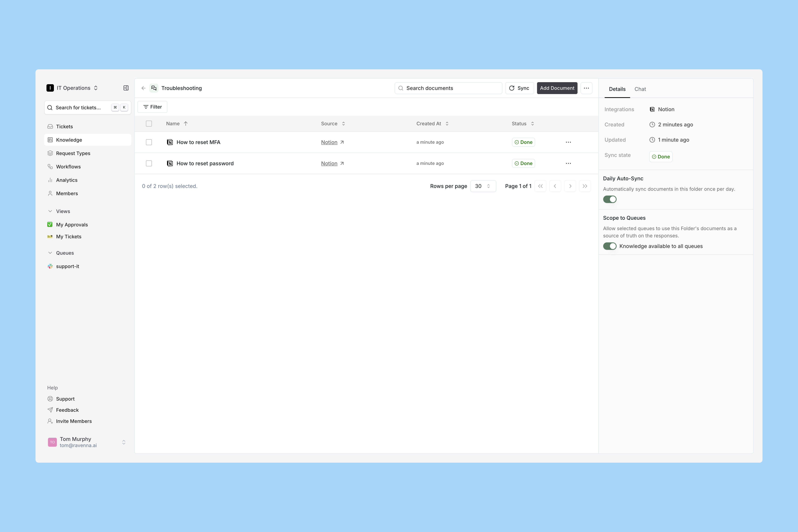Go to the next page arrow

(x=570, y=186)
